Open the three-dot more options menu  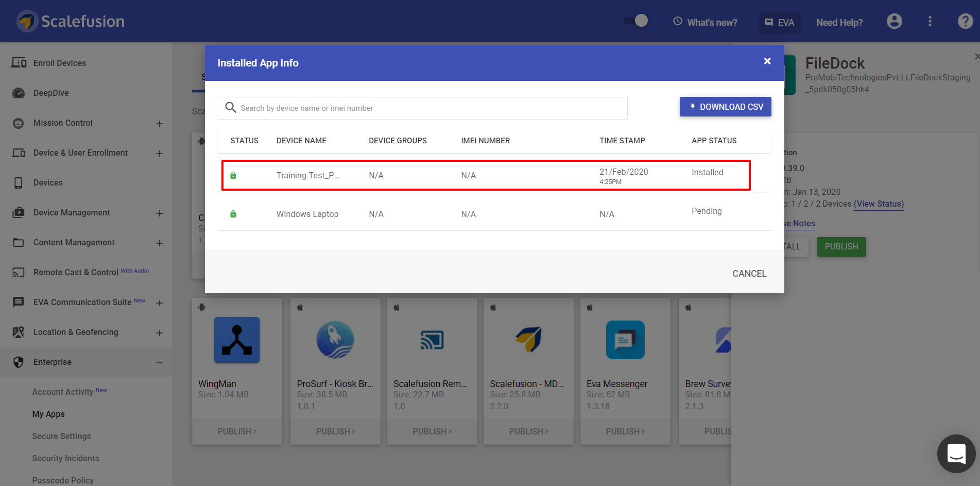(930, 21)
